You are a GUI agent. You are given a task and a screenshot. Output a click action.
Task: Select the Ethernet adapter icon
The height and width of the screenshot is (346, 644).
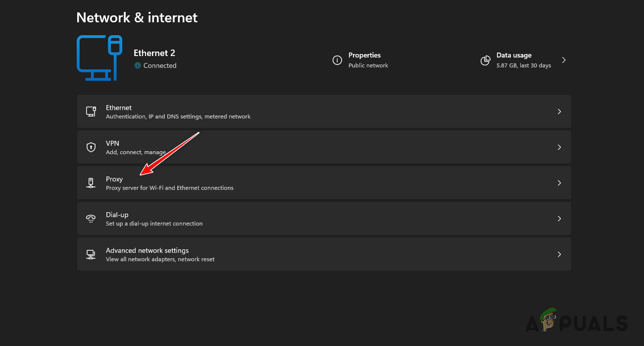click(91, 111)
